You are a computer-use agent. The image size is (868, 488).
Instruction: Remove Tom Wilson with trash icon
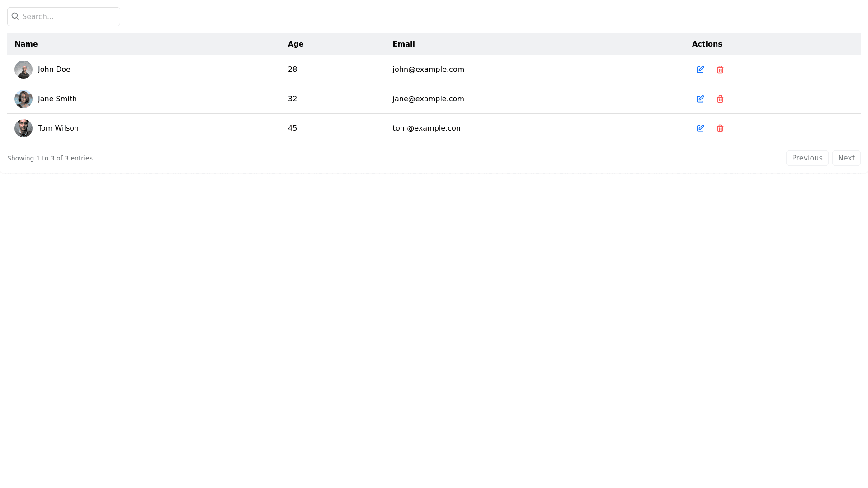click(x=720, y=128)
